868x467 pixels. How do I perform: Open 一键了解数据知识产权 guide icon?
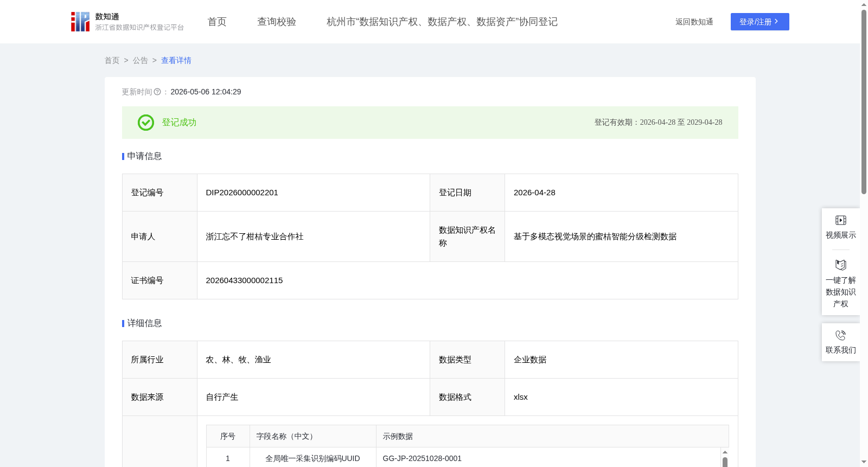point(841,265)
